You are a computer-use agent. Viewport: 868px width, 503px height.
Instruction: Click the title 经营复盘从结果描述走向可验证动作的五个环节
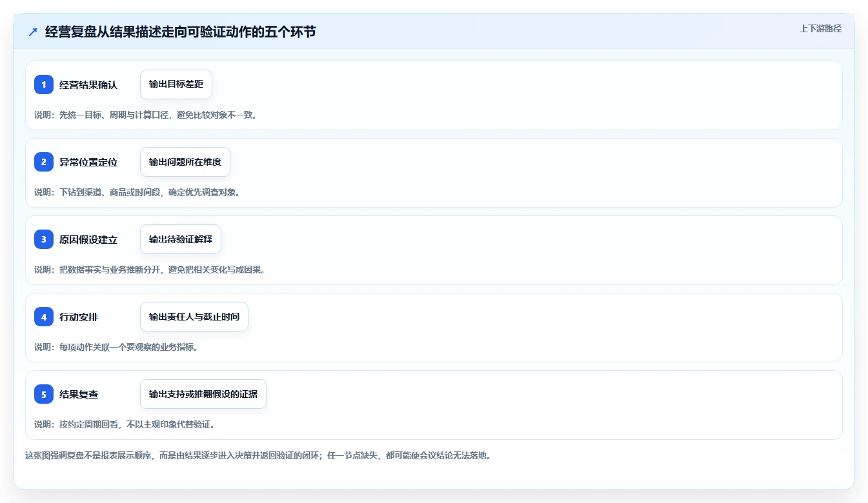coord(181,32)
